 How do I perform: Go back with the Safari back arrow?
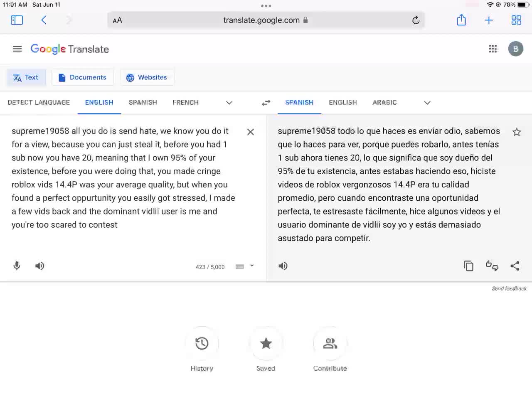coord(44,20)
